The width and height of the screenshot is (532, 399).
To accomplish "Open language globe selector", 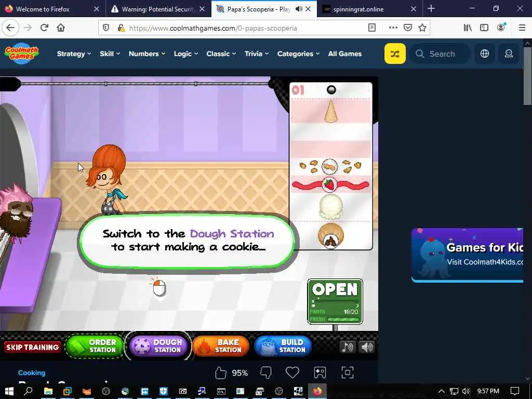I will pos(485,54).
